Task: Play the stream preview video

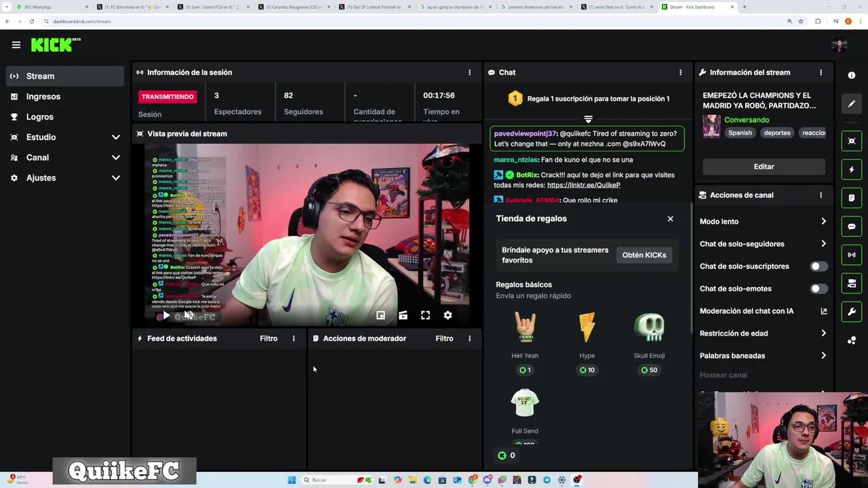Action: point(166,315)
